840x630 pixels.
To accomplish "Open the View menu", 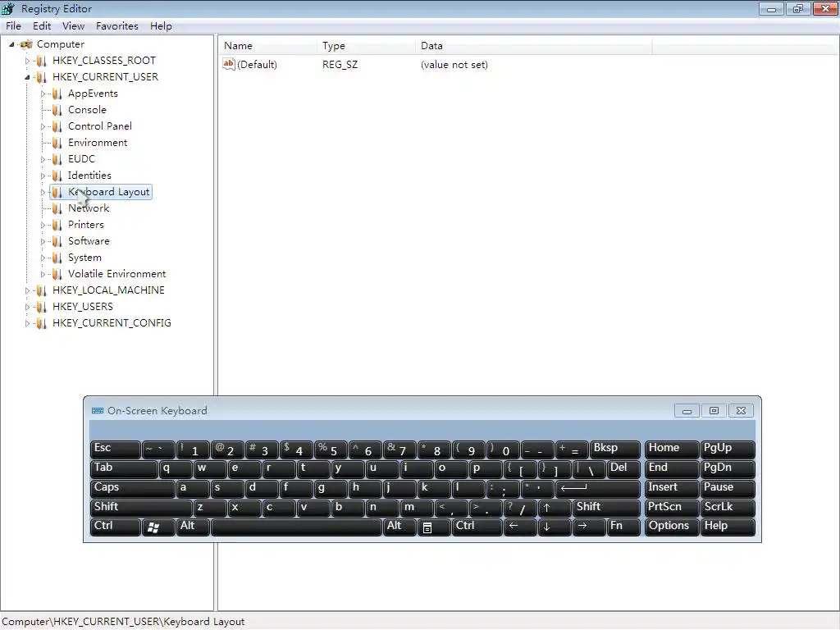I will (73, 25).
